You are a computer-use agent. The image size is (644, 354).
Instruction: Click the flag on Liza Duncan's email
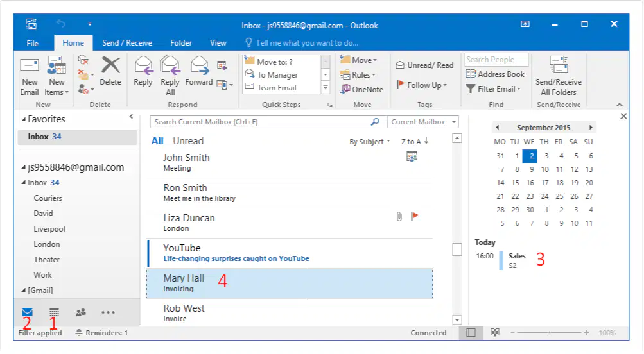415,216
